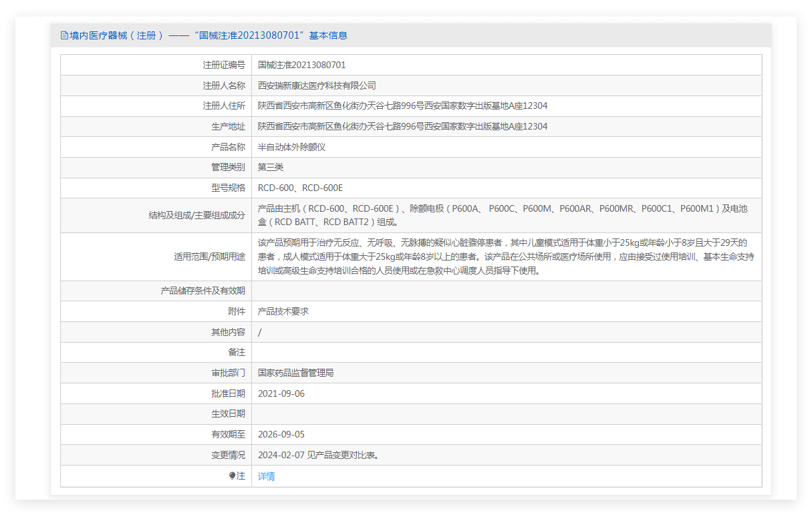Click the expiry date 2026-09-05
The width and height of the screenshot is (812, 515).
[281, 434]
